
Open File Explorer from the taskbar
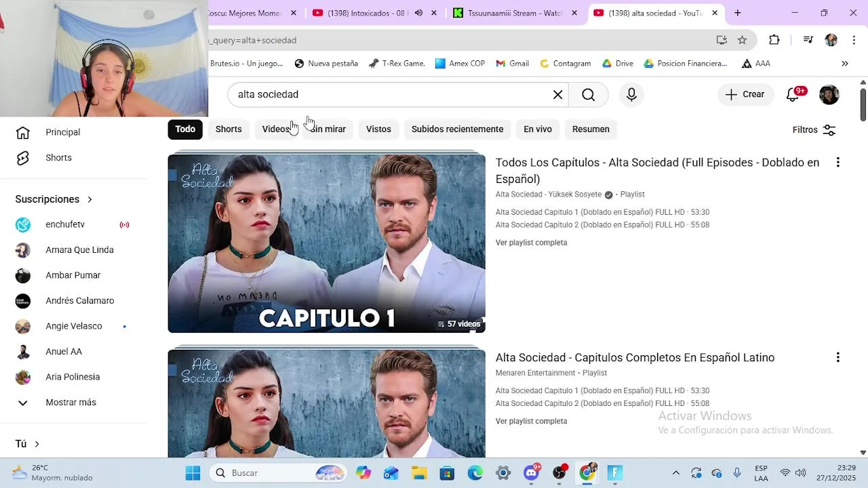pos(418,473)
